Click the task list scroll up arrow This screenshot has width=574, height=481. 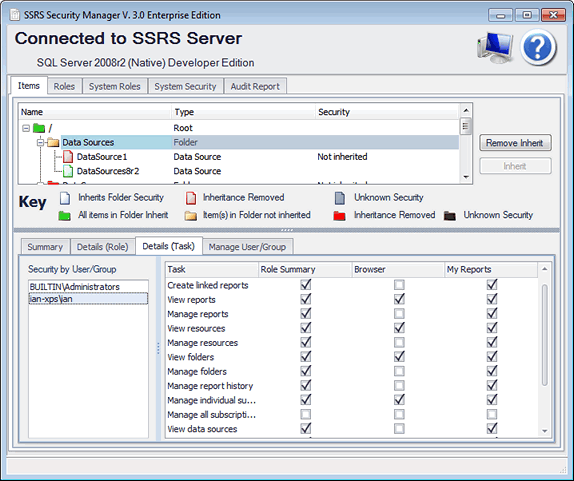coord(545,269)
